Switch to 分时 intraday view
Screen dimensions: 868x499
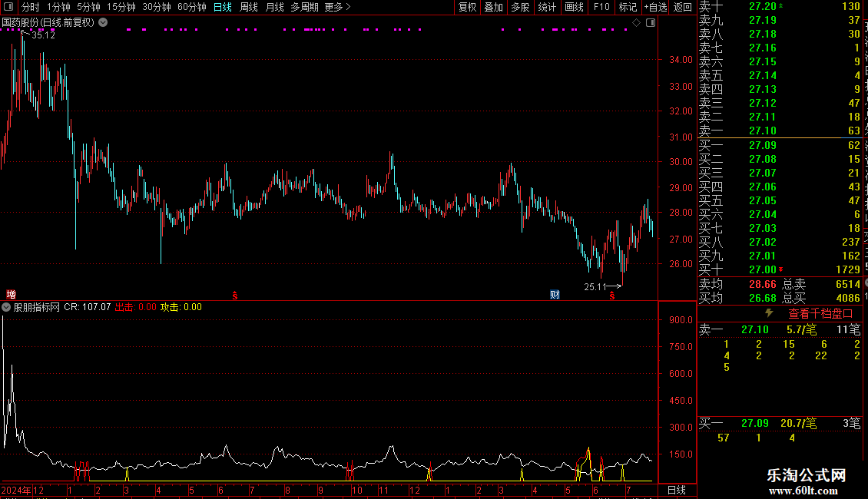31,7
